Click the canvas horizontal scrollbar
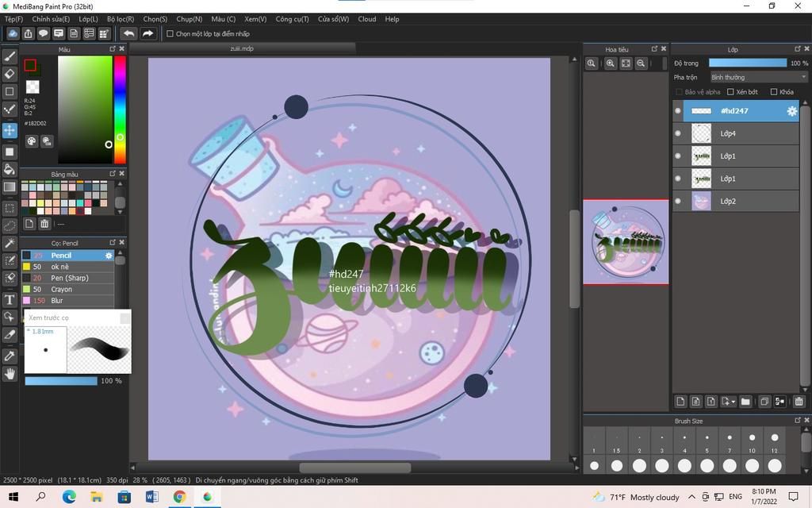This screenshot has height=508, width=812. 354,467
